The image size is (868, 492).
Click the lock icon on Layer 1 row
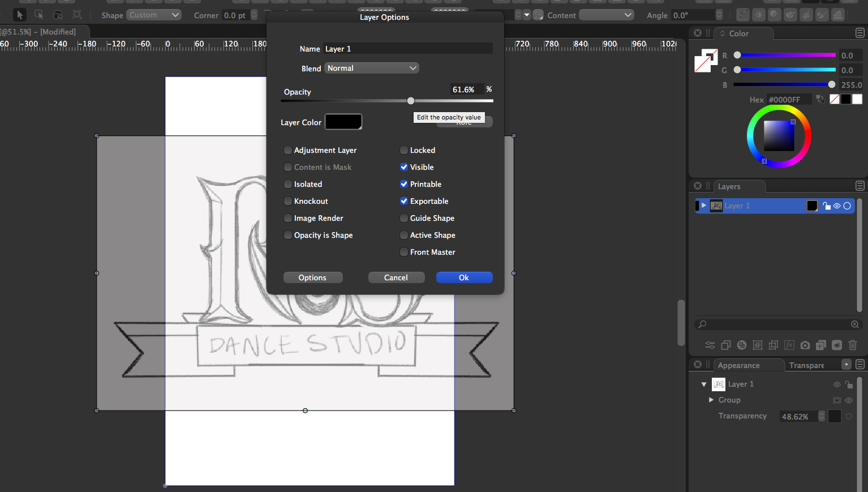[827, 206]
